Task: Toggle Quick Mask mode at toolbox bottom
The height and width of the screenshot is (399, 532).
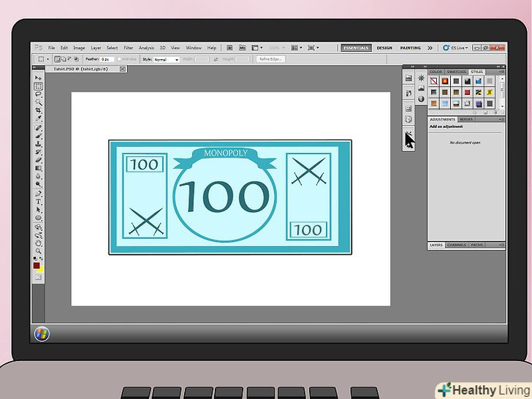Action: tap(39, 278)
